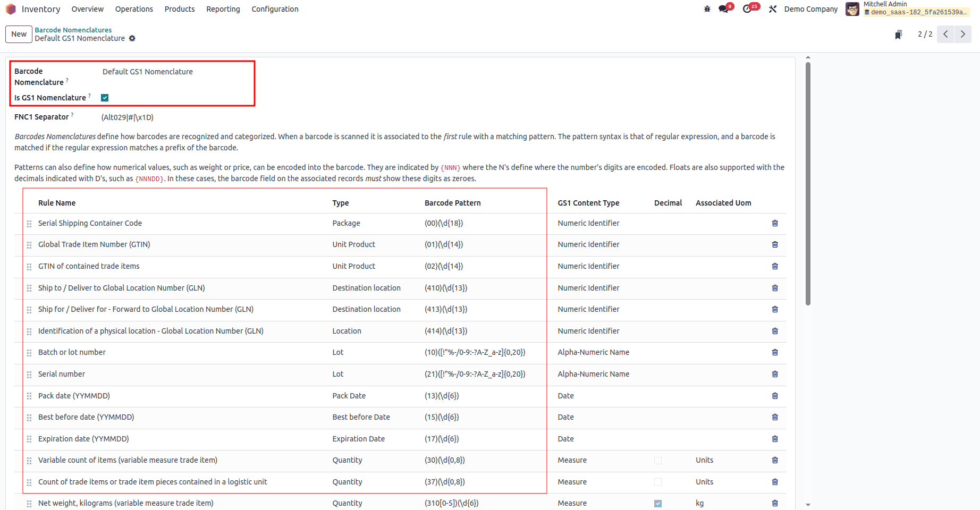Screen dimensions: 980x510
Task: Toggle Decimal checkbox for Count of trade items
Action: (658, 482)
